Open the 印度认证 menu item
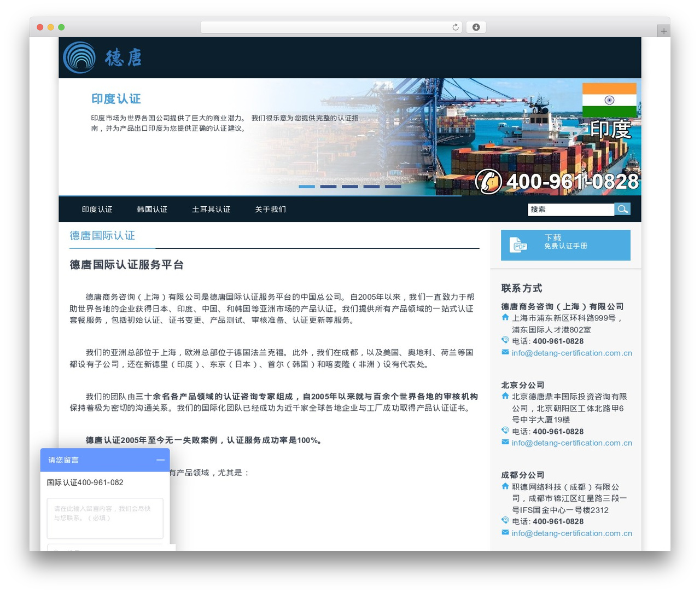The height and width of the screenshot is (593, 700). coord(97,210)
